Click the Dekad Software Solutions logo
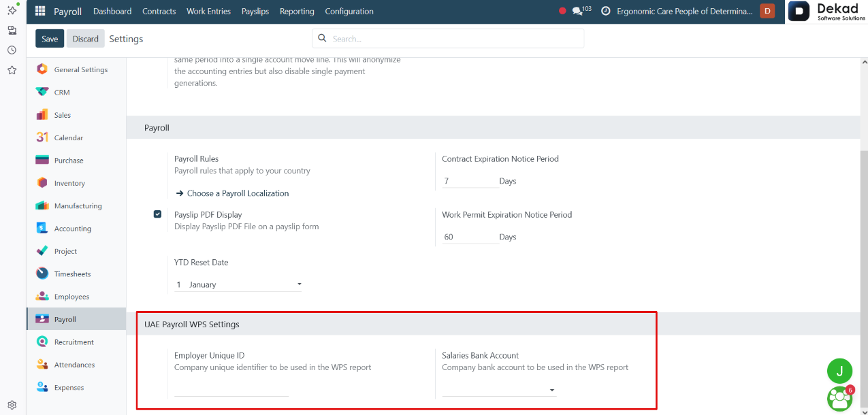The width and height of the screenshot is (868, 415). (827, 12)
